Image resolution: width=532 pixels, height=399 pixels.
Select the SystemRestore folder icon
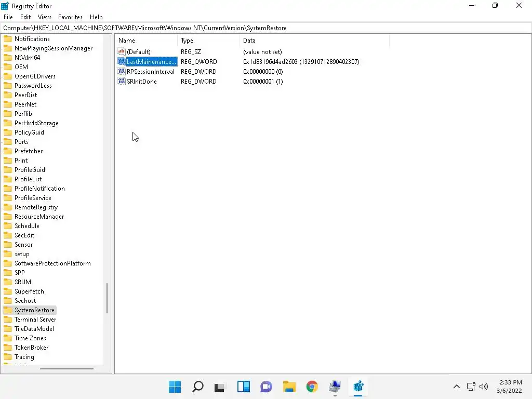click(x=8, y=310)
